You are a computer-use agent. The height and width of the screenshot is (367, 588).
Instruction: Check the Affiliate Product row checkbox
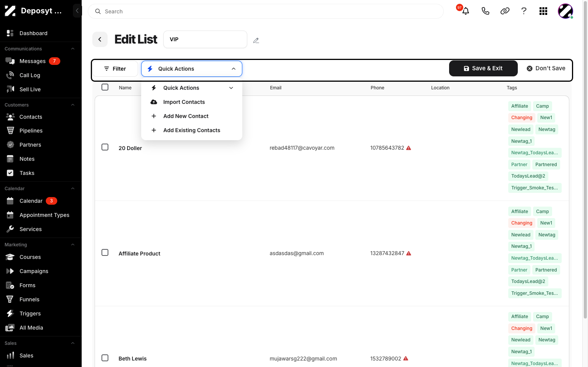point(105,252)
